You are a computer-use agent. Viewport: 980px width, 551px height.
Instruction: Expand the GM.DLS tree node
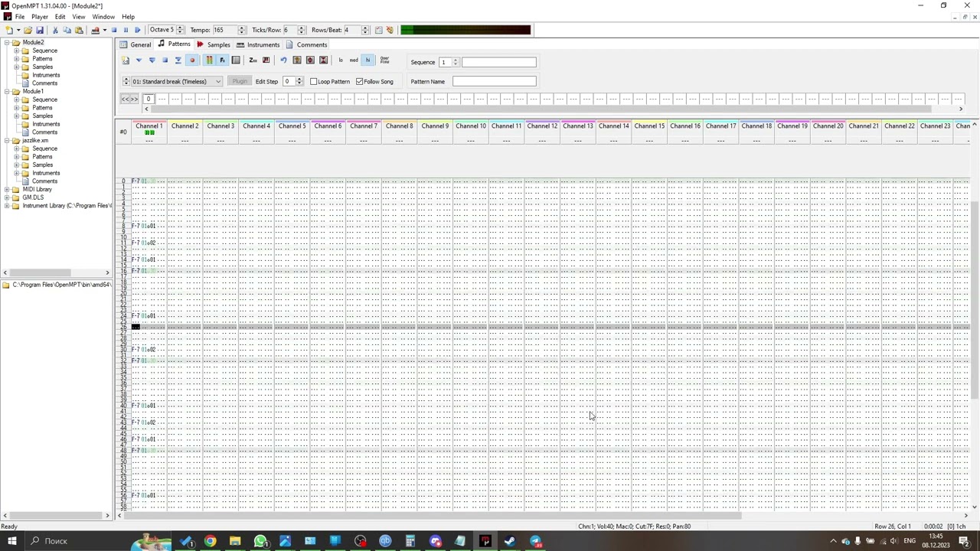point(6,197)
